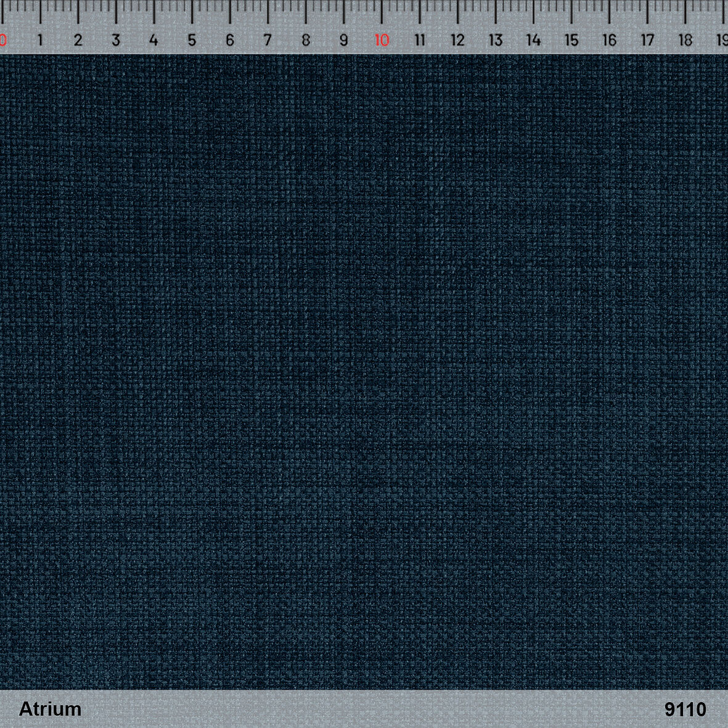Select the number 7 on the ruler
728x728 pixels.
[268, 41]
